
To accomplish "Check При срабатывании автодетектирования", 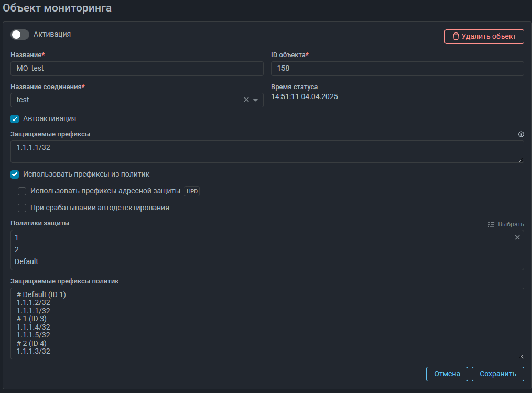I will click(22, 208).
